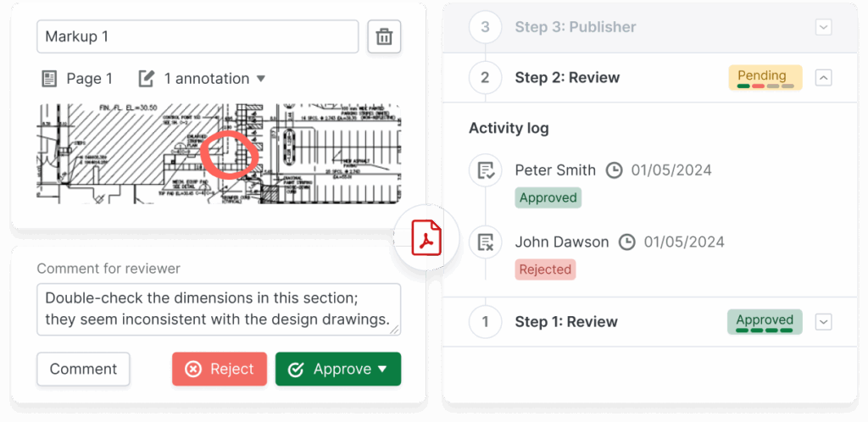Screen dimensions: 868x422
Task: Click the Page 1 document icon
Action: (x=49, y=79)
